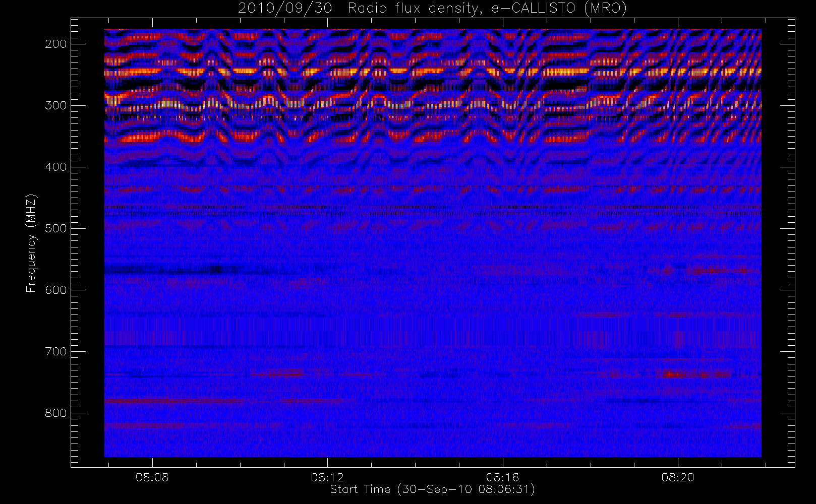This screenshot has width=816, height=504.
Task: Select the 700 frequency tick label
Action: (x=56, y=351)
